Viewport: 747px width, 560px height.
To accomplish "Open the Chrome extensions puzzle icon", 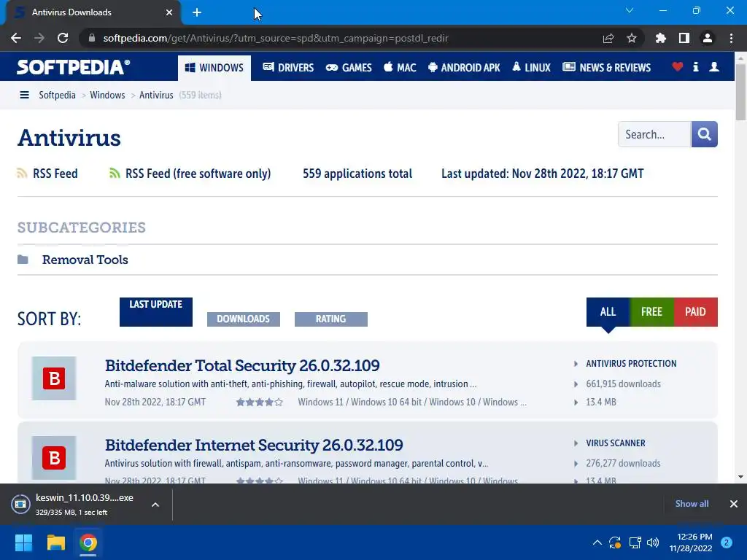I will coord(660,38).
